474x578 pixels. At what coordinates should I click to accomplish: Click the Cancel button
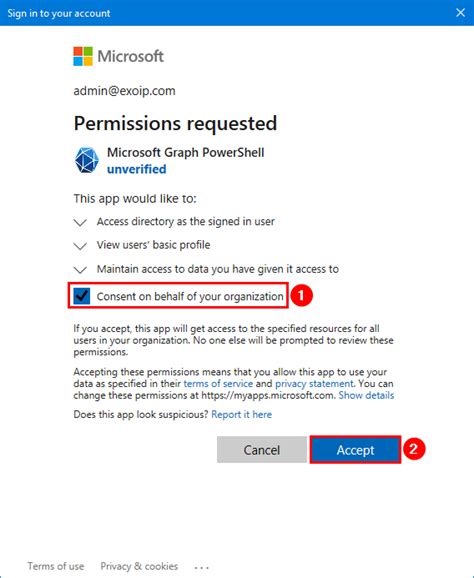coord(262,450)
